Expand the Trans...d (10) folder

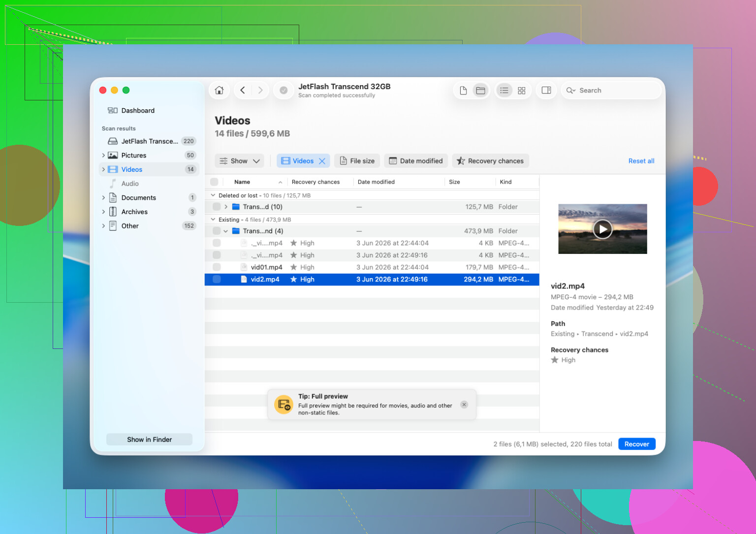(226, 207)
